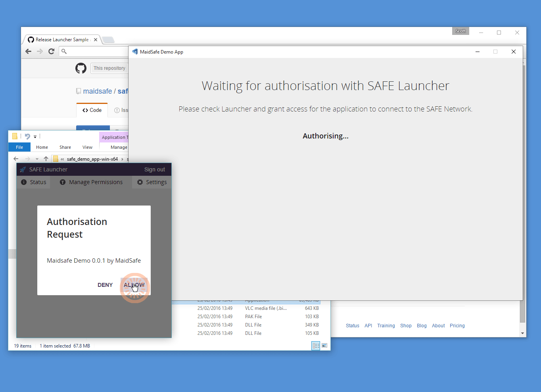The image size is (541, 392).
Task: Select the Release Launcher Sample browser tab
Action: point(62,40)
